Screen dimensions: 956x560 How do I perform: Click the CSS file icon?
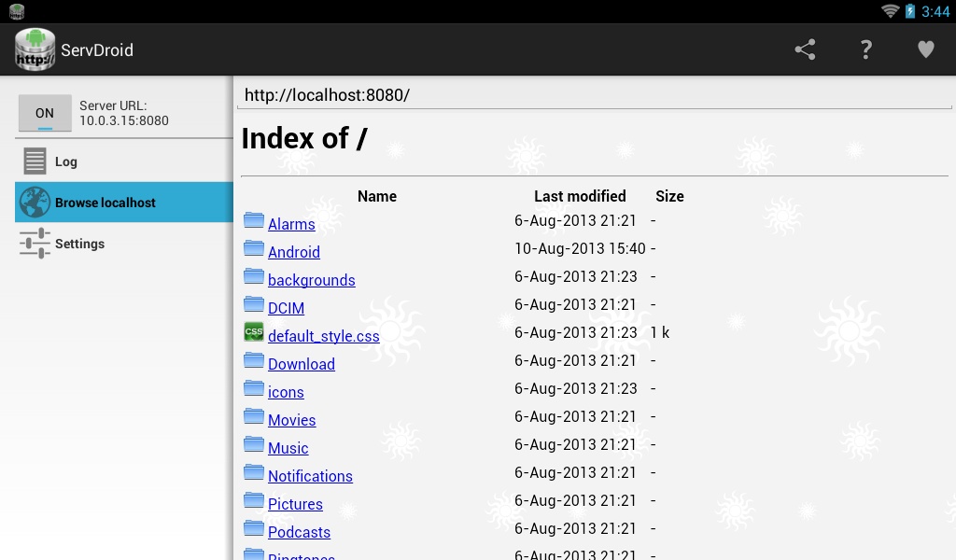click(x=254, y=332)
